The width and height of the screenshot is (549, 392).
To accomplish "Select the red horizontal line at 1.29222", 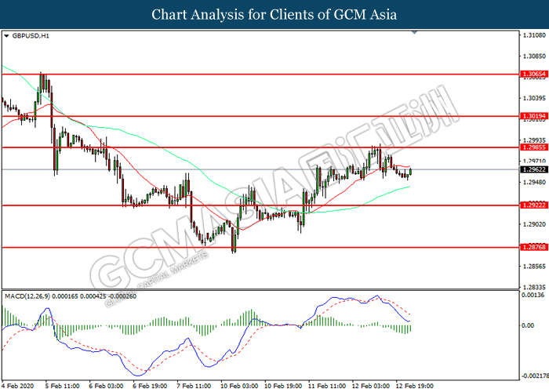I will 260,205.
